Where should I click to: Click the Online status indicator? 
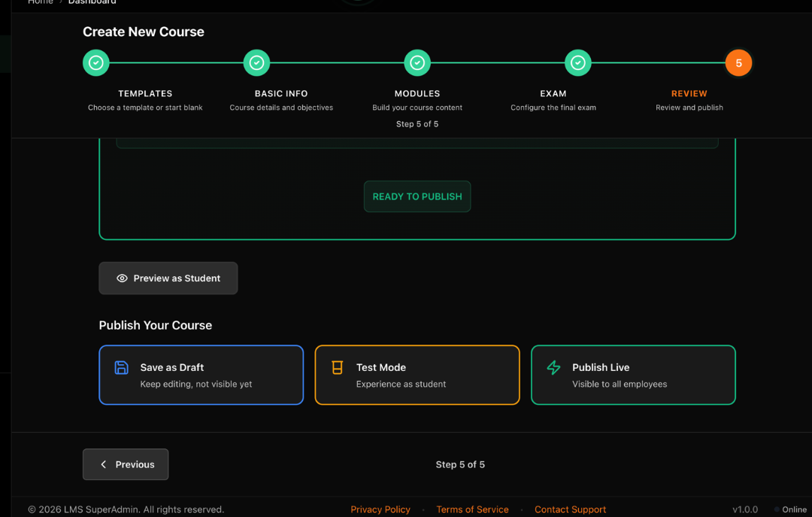coord(790,509)
